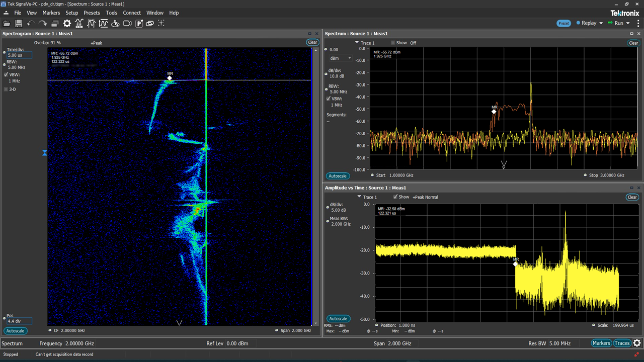Clear the Spectrogram display
Screen dimensions: 644x362
(312, 42)
